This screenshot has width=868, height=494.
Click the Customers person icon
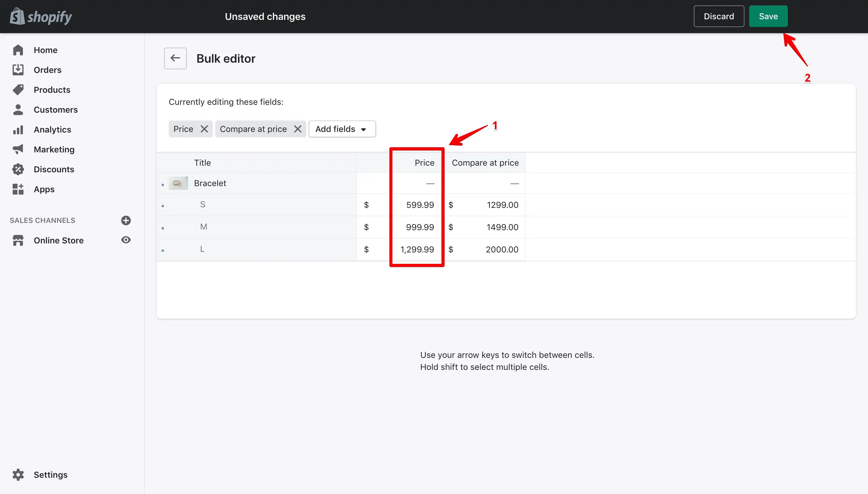click(x=18, y=110)
